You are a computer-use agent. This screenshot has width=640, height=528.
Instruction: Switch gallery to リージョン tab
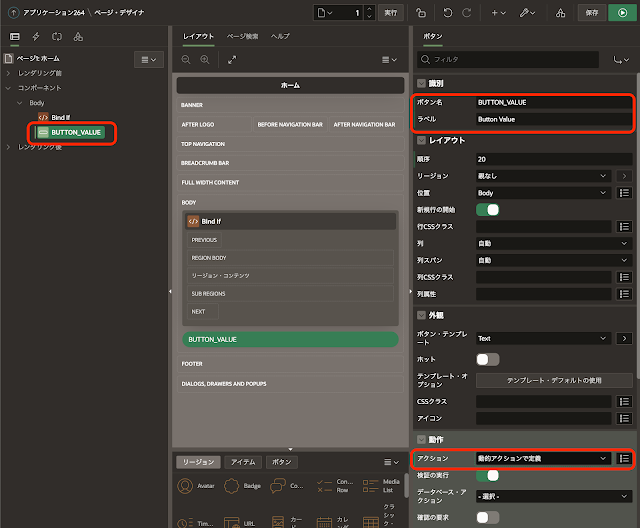click(198, 462)
